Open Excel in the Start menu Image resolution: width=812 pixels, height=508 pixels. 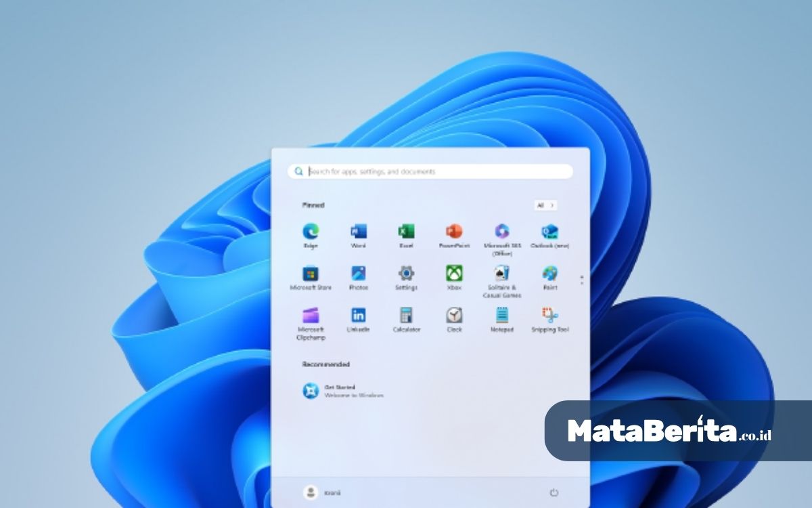406,232
